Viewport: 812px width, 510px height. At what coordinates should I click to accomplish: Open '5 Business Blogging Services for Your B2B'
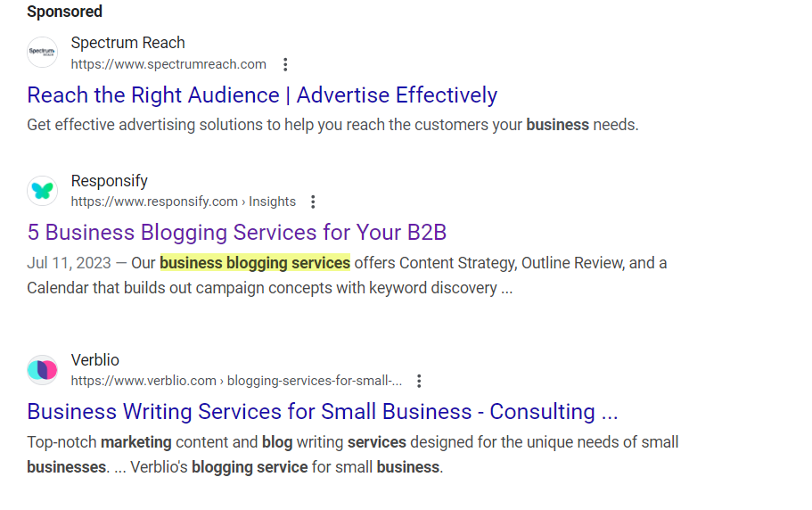click(x=237, y=233)
